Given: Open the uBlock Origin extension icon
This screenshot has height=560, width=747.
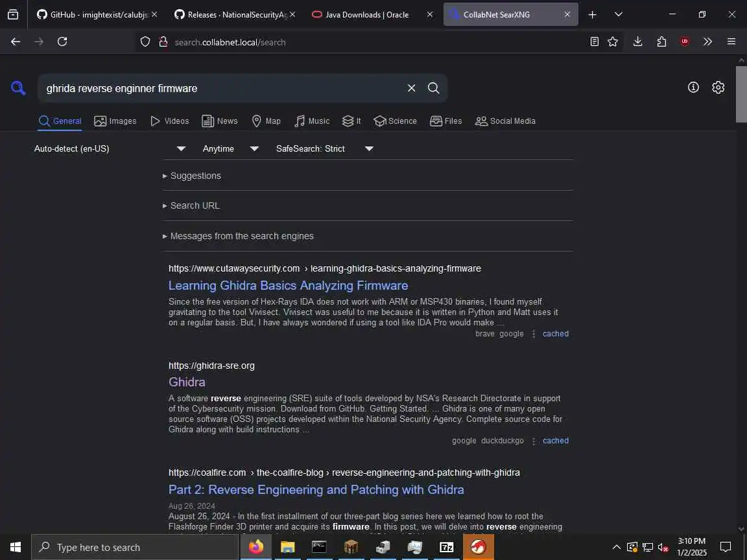Looking at the screenshot, I should pyautogui.click(x=685, y=42).
